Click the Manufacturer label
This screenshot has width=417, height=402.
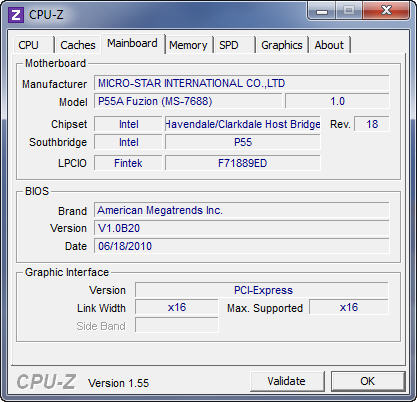(54, 84)
